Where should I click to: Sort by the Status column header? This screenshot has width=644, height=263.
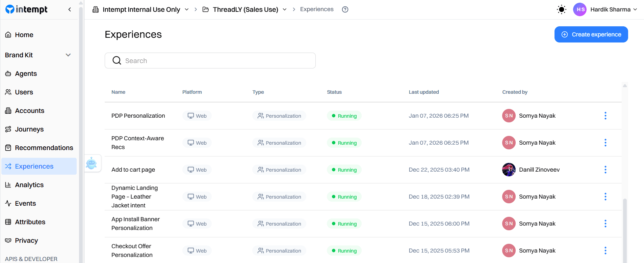[334, 92]
